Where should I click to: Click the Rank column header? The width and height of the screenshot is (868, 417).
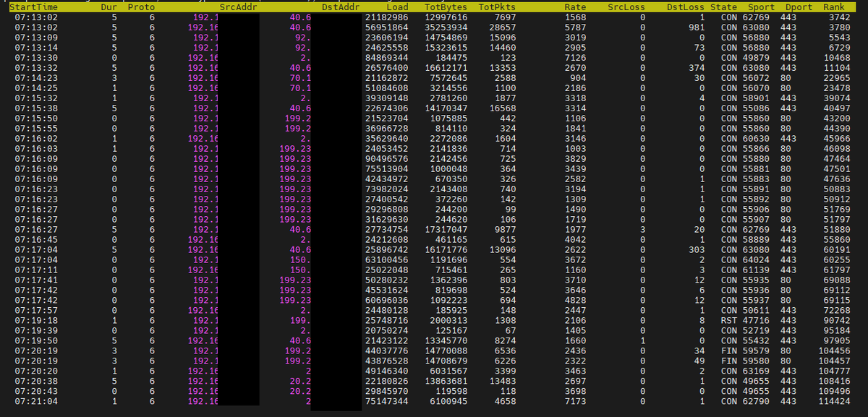(x=834, y=7)
